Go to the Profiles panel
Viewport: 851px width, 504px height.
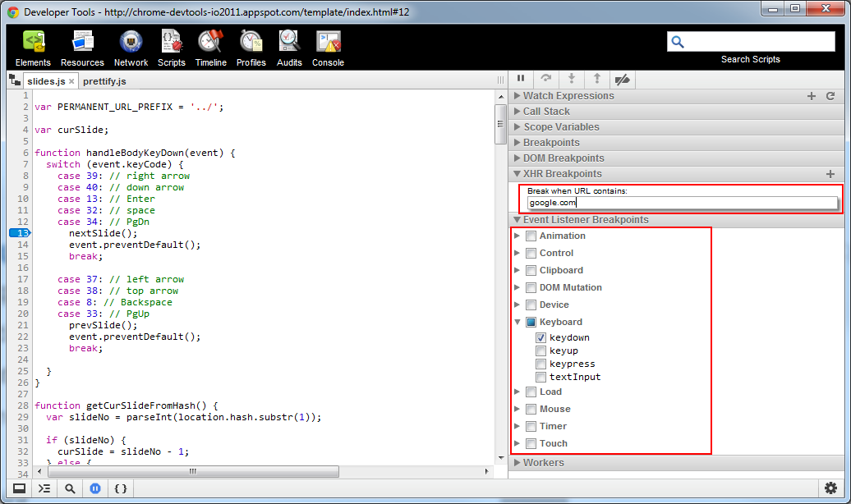tap(251, 48)
